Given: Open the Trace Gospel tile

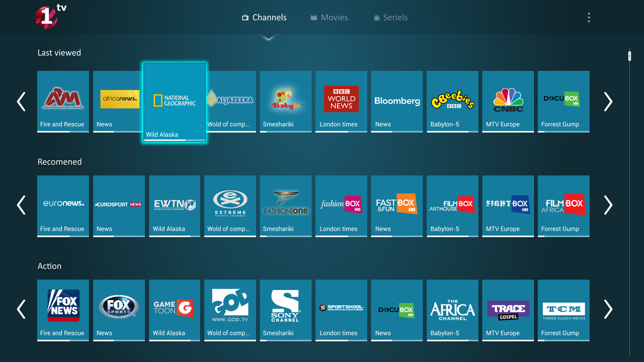Looking at the screenshot, I should (508, 310).
